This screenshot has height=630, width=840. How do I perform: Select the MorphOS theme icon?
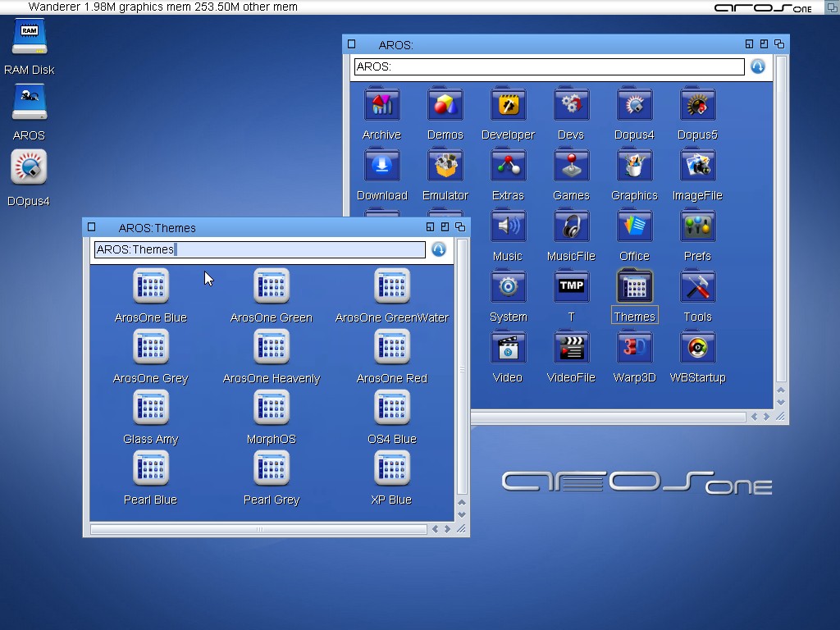[x=272, y=409]
